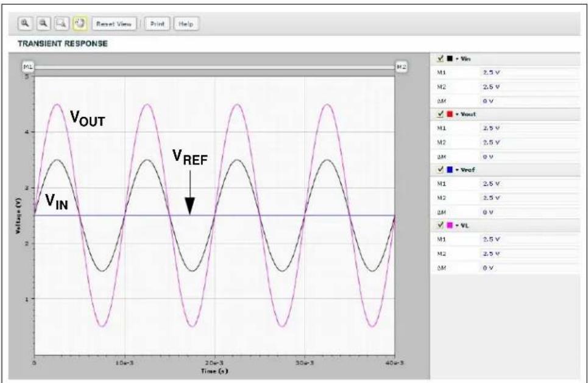Click the VL M1 value 2.5 V
The height and width of the screenshot is (383, 588).
coord(491,239)
